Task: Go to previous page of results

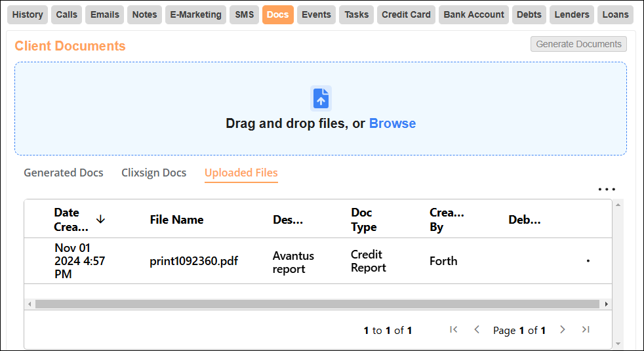Action: pyautogui.click(x=477, y=329)
